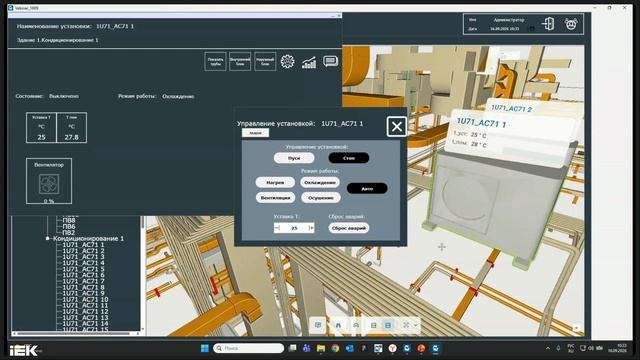The width and height of the screenshot is (640, 360).
Task: Select 1U71_AC71 1 in the tree
Action: [x=83, y=244]
